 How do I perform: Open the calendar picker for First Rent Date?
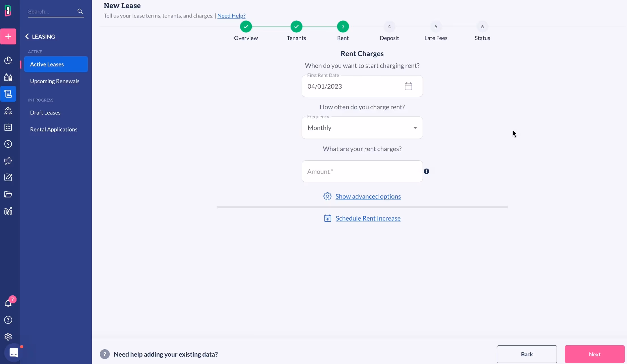[x=408, y=86]
